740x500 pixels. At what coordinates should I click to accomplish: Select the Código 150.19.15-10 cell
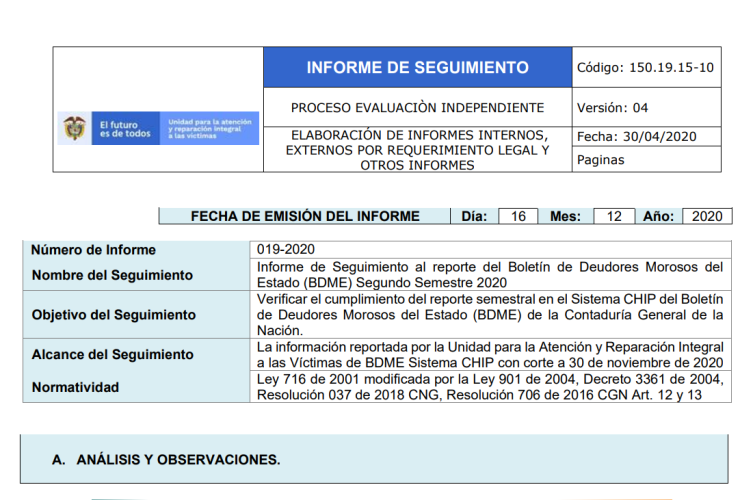(x=647, y=68)
